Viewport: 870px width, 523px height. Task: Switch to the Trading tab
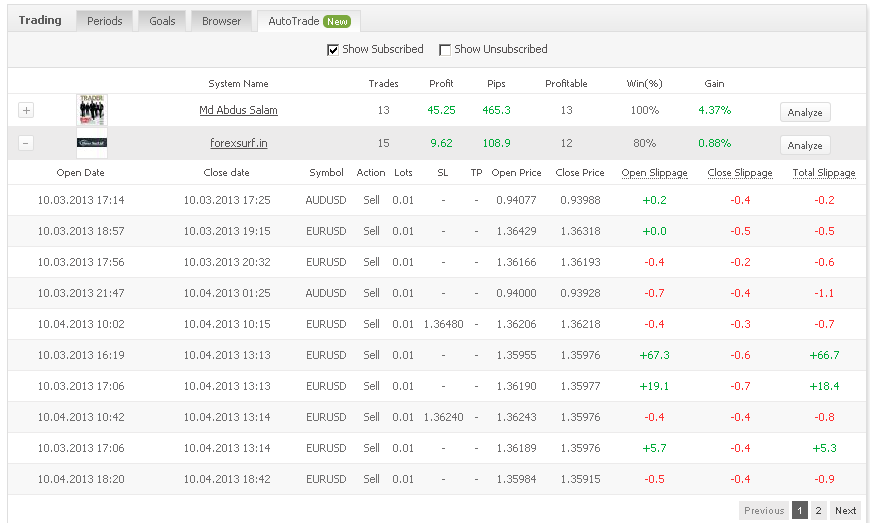[40, 20]
